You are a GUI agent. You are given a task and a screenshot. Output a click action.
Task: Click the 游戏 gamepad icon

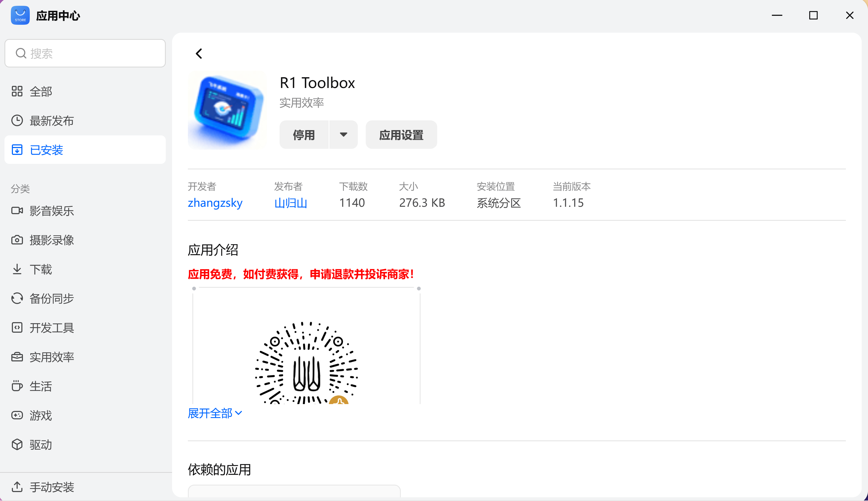click(x=17, y=415)
